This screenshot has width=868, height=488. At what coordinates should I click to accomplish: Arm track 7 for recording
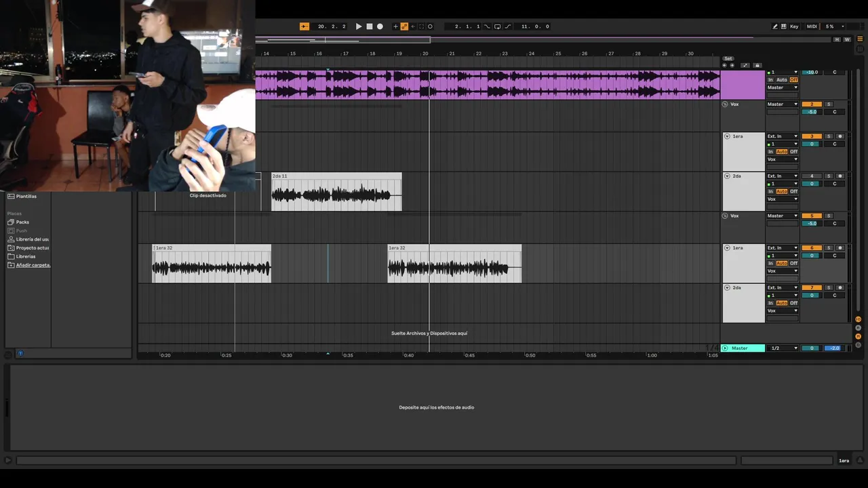coord(840,288)
